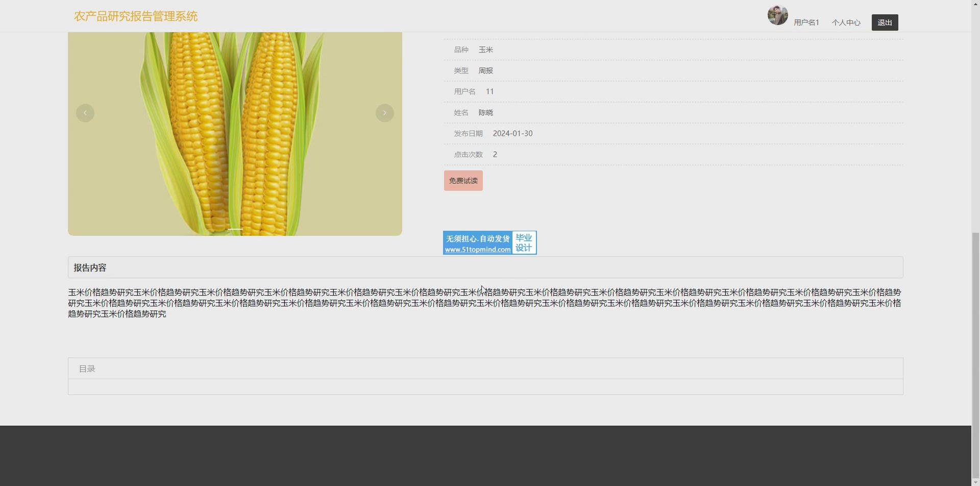This screenshot has height=486, width=980.
Task: Click the 报告内容 section header
Action: (485, 268)
